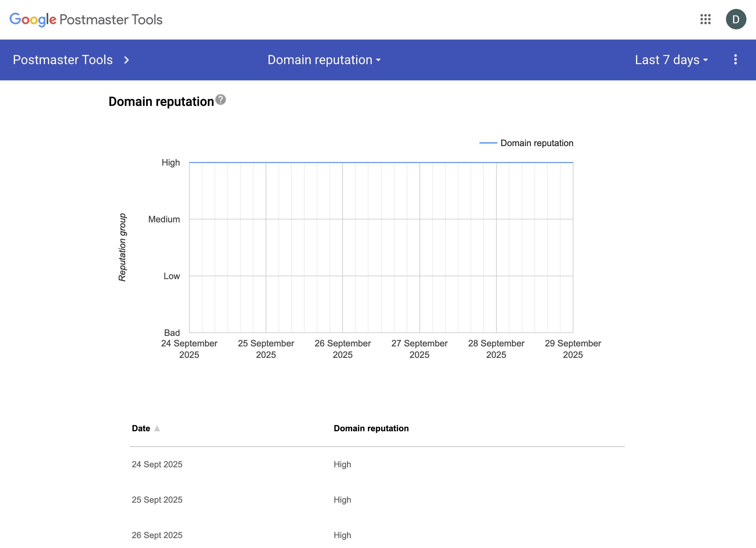Open the Google apps grid

tap(705, 19)
